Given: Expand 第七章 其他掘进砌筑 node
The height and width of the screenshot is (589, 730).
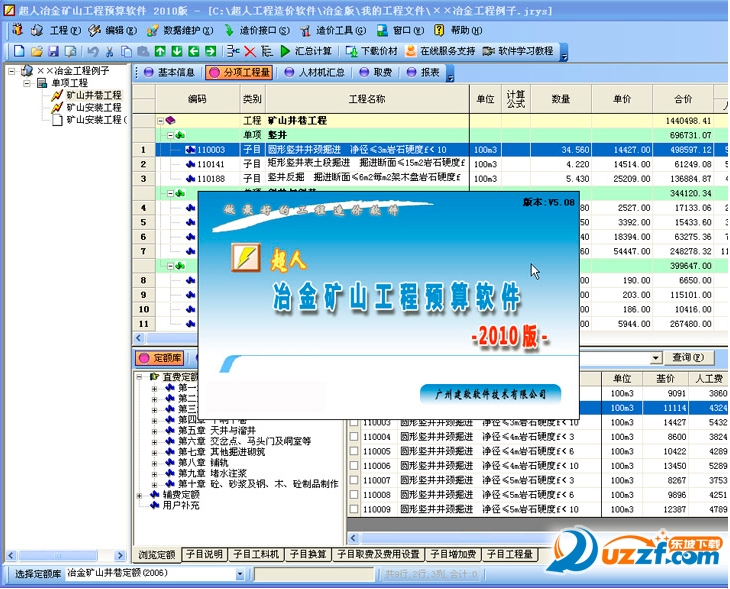Looking at the screenshot, I should pos(154,452).
